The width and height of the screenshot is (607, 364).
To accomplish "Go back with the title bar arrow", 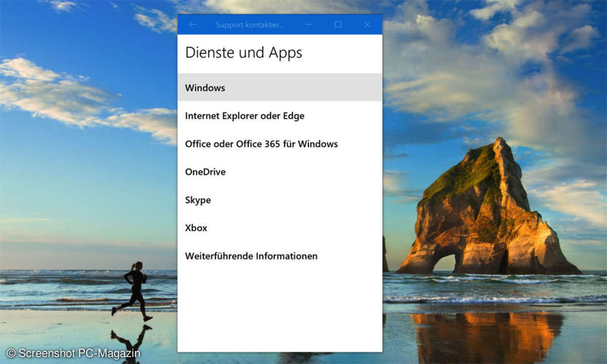I will [x=193, y=24].
